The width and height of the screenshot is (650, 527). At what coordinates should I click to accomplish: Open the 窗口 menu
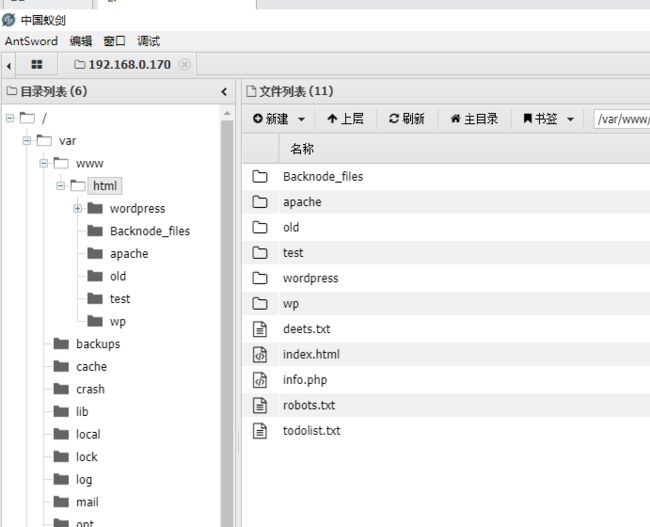coord(114,41)
